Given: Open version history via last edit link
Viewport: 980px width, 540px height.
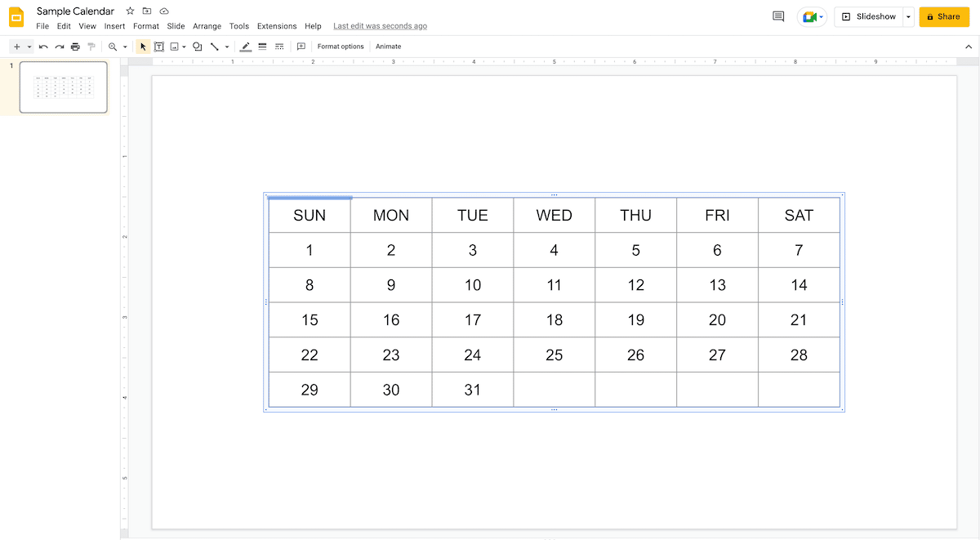Looking at the screenshot, I should (380, 26).
